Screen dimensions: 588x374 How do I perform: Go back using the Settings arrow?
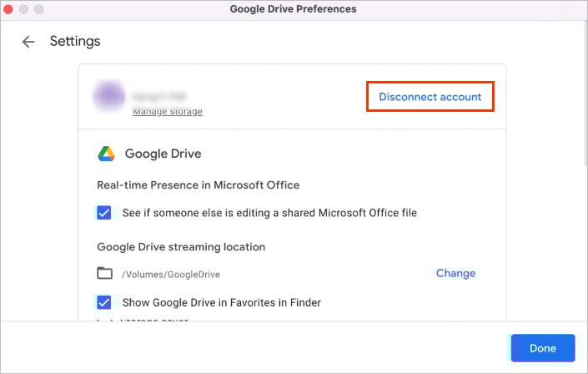point(28,41)
